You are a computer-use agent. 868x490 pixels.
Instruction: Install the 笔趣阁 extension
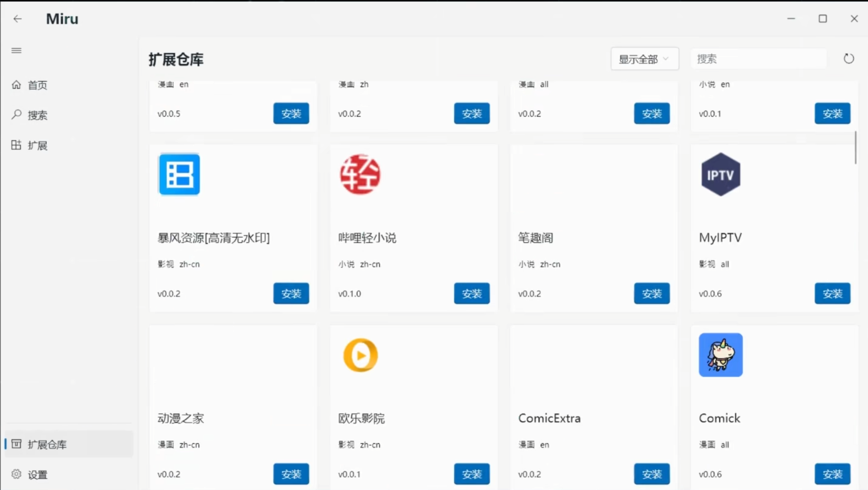[x=651, y=294]
